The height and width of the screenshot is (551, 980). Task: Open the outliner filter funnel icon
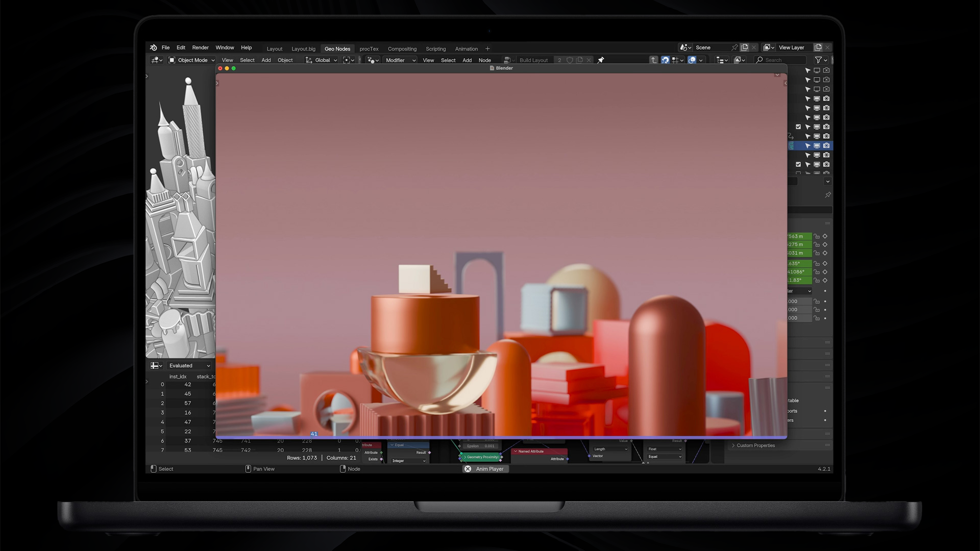pyautogui.click(x=821, y=60)
